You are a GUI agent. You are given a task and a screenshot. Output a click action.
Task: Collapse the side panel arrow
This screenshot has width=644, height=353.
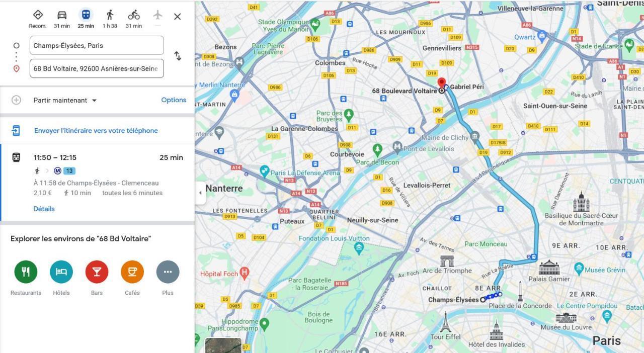click(x=200, y=193)
